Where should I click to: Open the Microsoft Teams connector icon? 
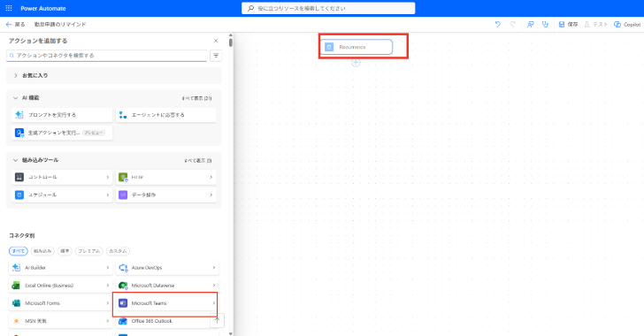[123, 303]
